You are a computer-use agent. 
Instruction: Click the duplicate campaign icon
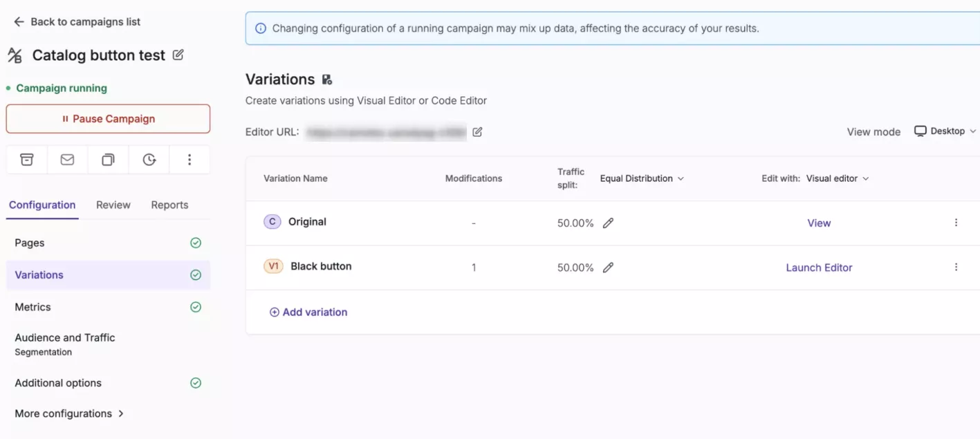click(x=108, y=160)
